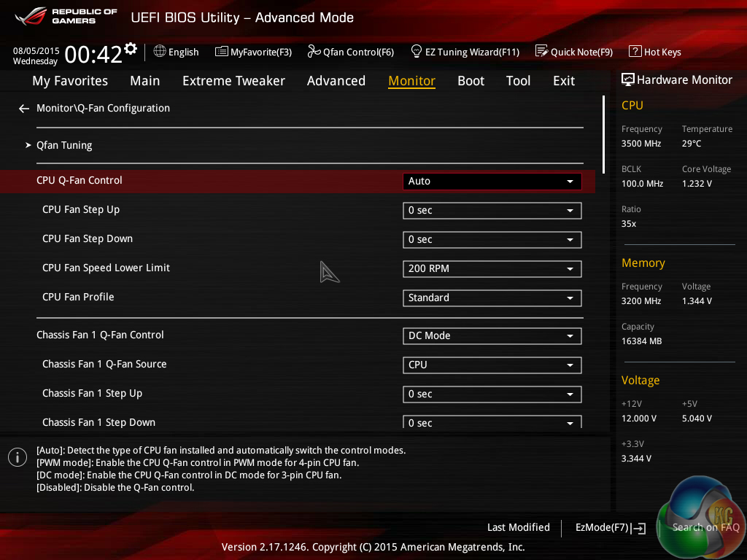Image resolution: width=747 pixels, height=560 pixels.
Task: Click the 12.000 V reading
Action: (x=639, y=419)
